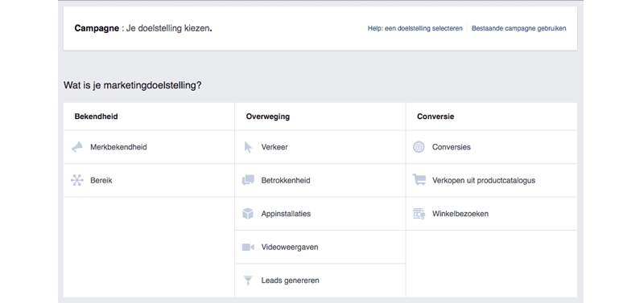
Task: Click the Bekendheid column header
Action: (x=96, y=117)
